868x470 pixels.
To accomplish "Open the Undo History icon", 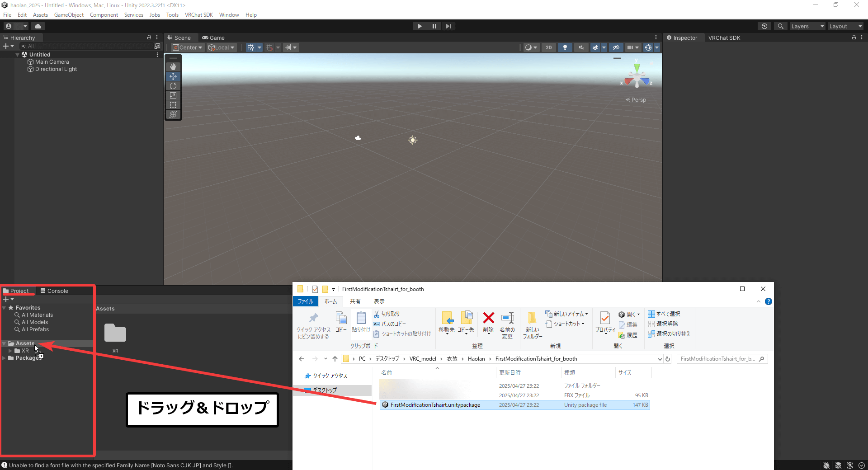I will (x=764, y=26).
